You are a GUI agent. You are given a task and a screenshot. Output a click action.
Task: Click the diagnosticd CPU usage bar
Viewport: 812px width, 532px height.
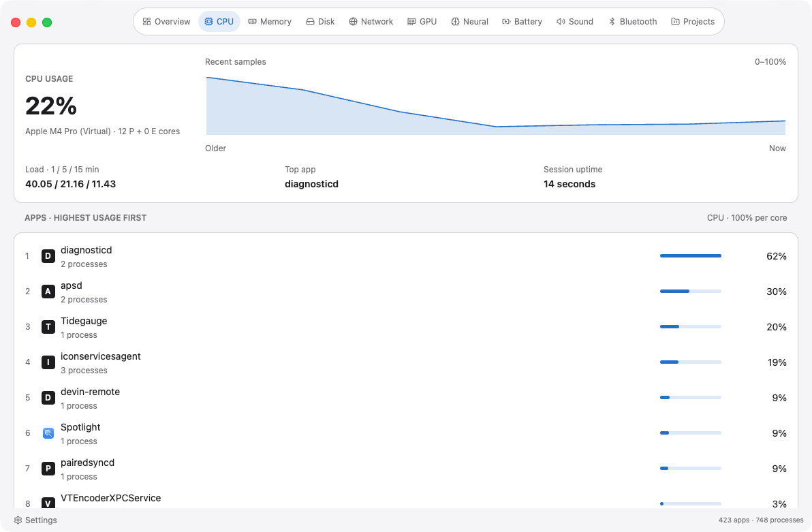tap(690, 256)
